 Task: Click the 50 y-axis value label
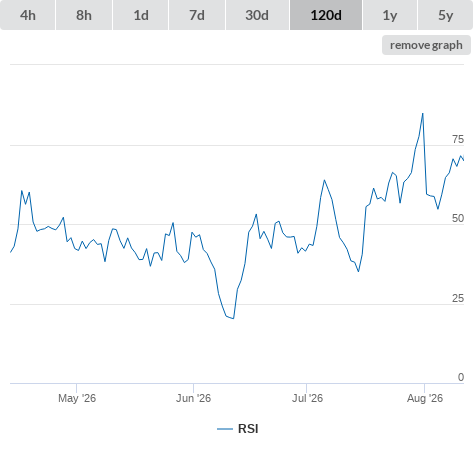[x=458, y=218]
